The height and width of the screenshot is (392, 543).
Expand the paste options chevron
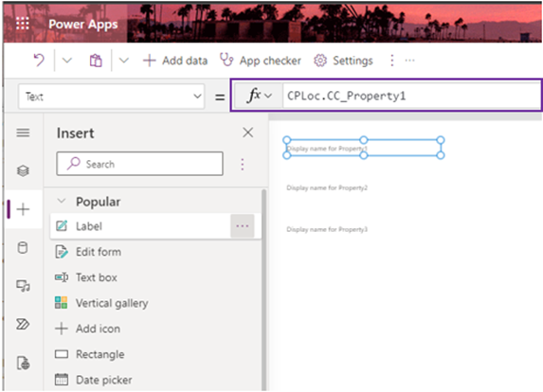coord(123,61)
